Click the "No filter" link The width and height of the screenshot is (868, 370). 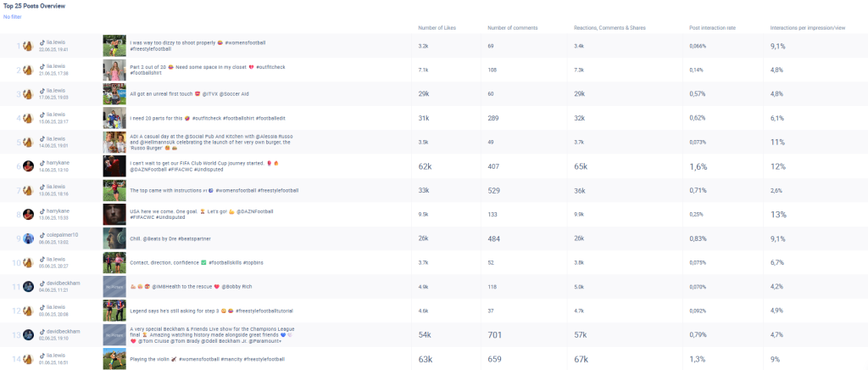tap(12, 17)
